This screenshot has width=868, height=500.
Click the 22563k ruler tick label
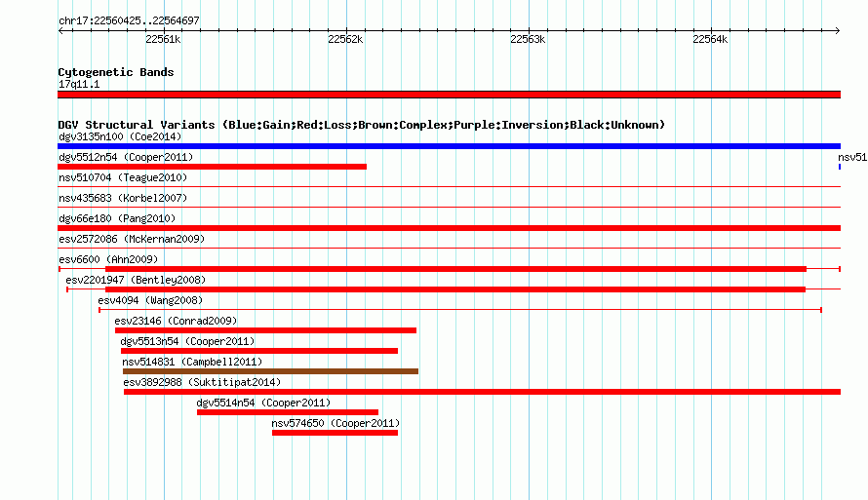528,39
